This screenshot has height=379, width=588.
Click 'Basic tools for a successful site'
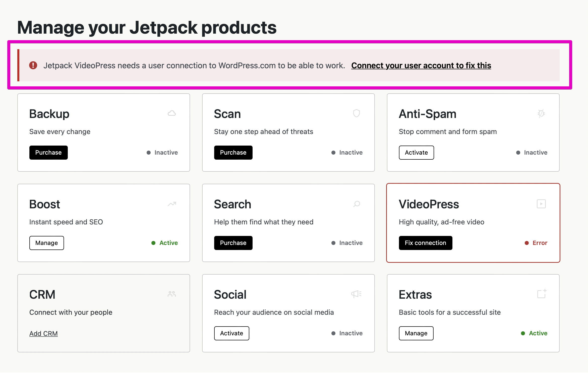click(x=450, y=312)
